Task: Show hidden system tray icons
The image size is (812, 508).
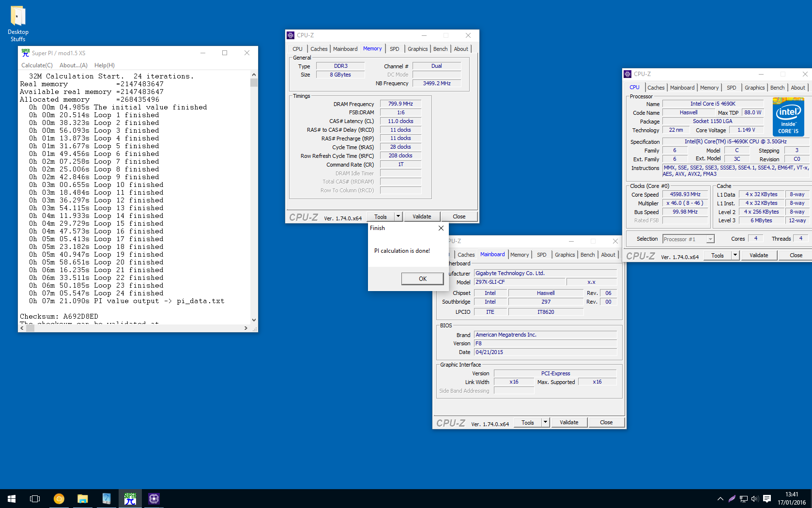Action: [720, 498]
